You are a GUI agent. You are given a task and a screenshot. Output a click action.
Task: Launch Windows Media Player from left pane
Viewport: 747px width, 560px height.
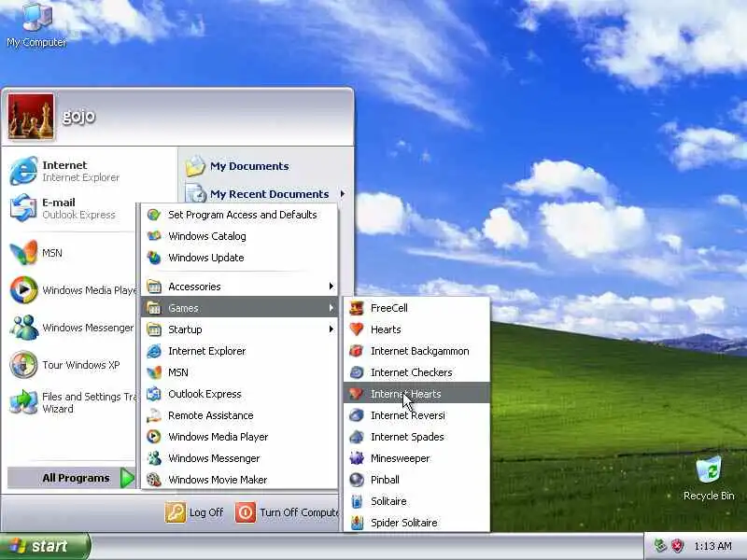coord(72,290)
